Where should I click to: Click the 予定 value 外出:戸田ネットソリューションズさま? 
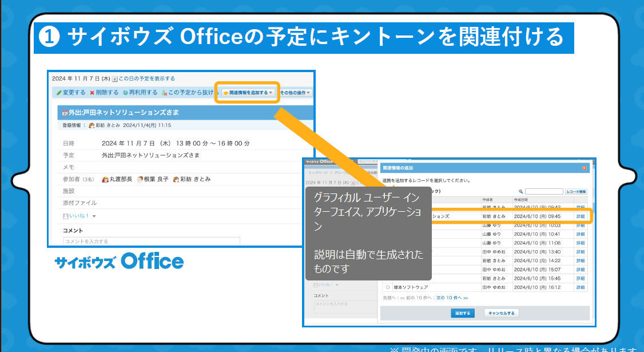pyautogui.click(x=151, y=156)
